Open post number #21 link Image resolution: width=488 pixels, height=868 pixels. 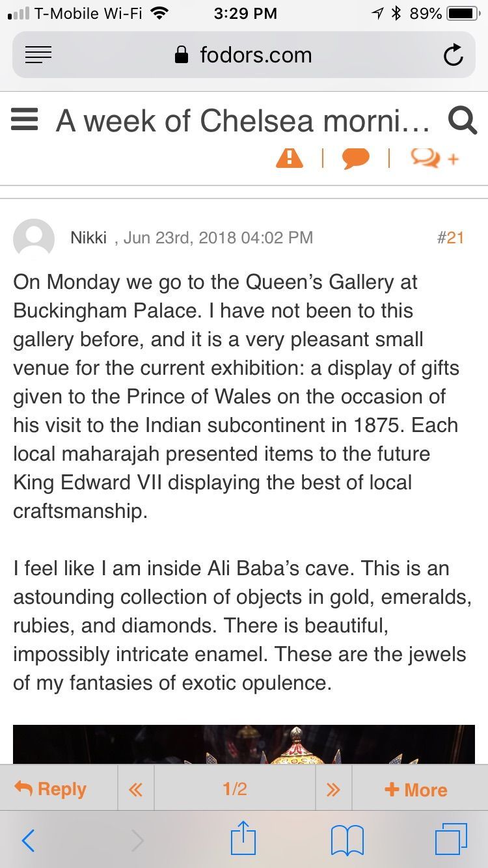tap(450, 237)
